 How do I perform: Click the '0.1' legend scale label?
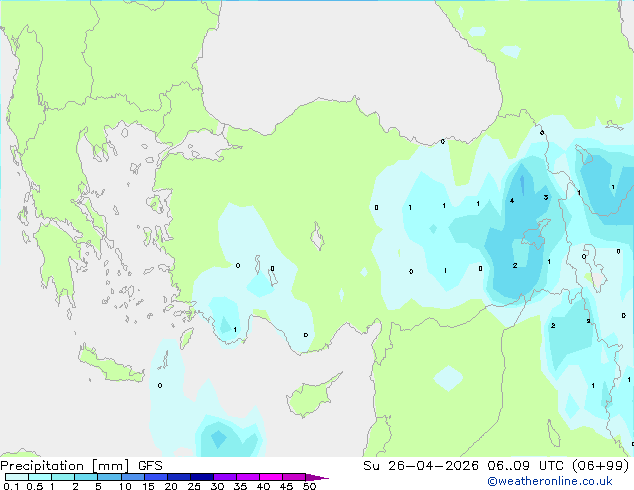[x=11, y=486]
